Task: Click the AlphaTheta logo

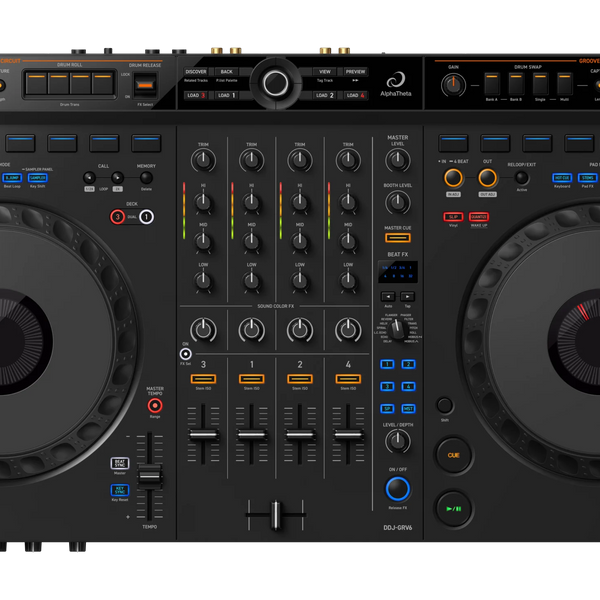Action: [396, 84]
